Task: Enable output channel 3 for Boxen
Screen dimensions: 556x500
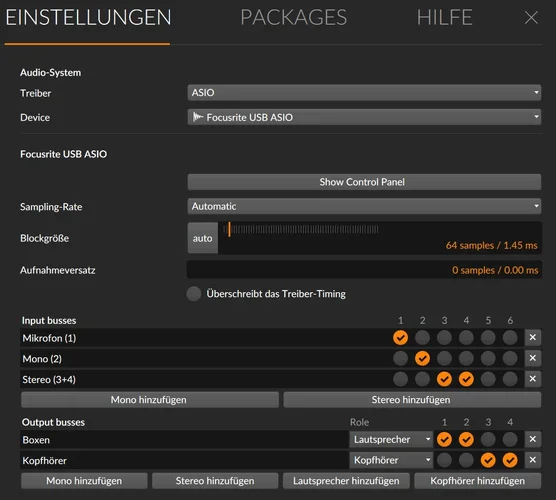Action: point(488,439)
